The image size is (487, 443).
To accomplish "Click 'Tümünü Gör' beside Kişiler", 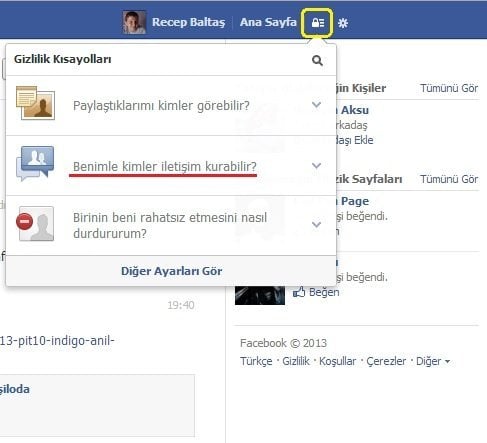I will pyautogui.click(x=449, y=88).
